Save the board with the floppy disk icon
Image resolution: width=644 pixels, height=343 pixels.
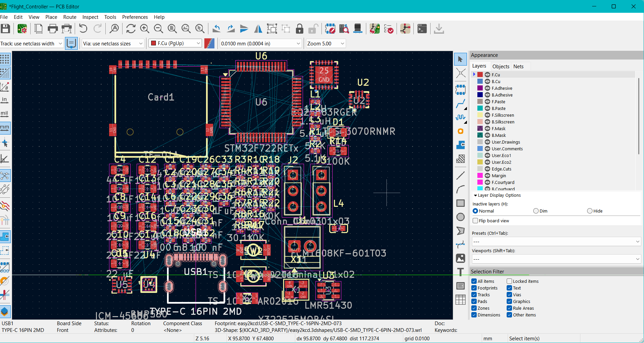pyautogui.click(x=5, y=29)
